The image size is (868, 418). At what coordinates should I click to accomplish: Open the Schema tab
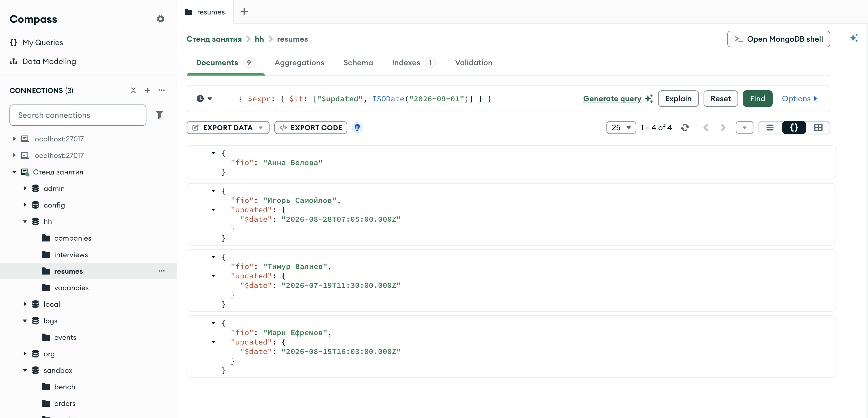[358, 63]
